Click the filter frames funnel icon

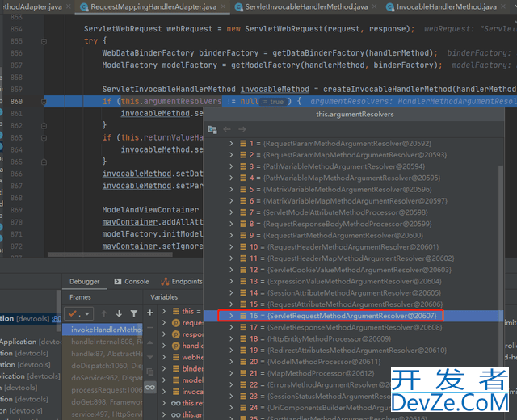coord(134,314)
